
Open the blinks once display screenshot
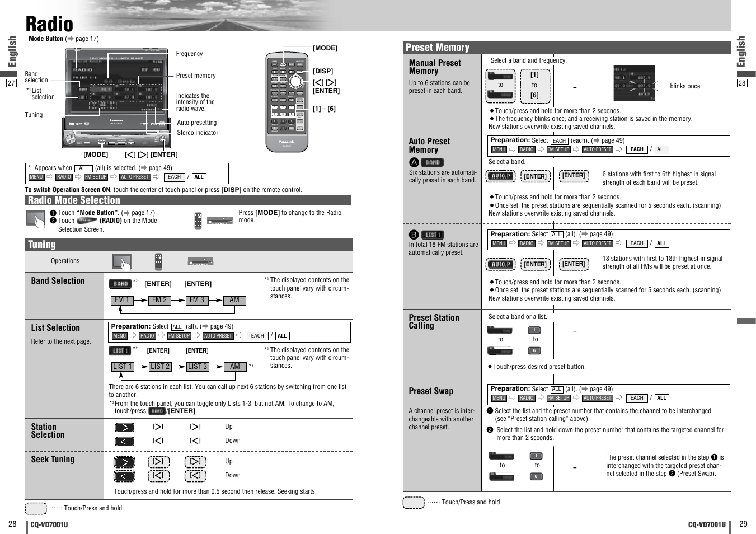(634, 83)
